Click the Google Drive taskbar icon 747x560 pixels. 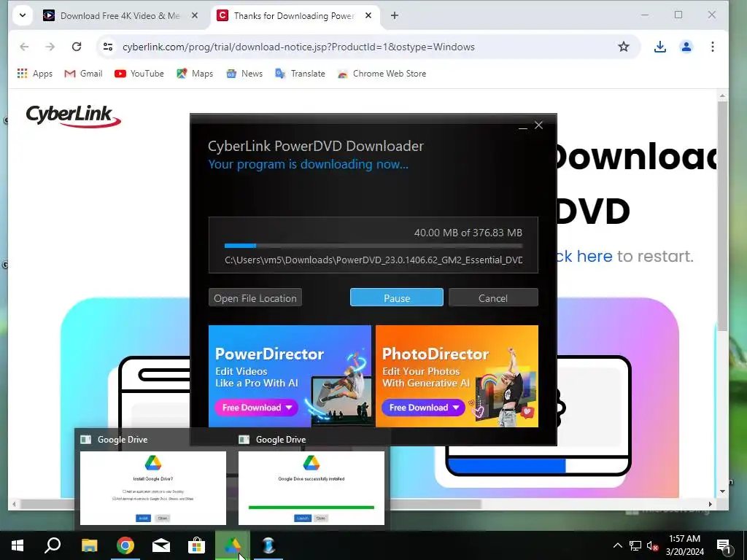tap(233, 545)
